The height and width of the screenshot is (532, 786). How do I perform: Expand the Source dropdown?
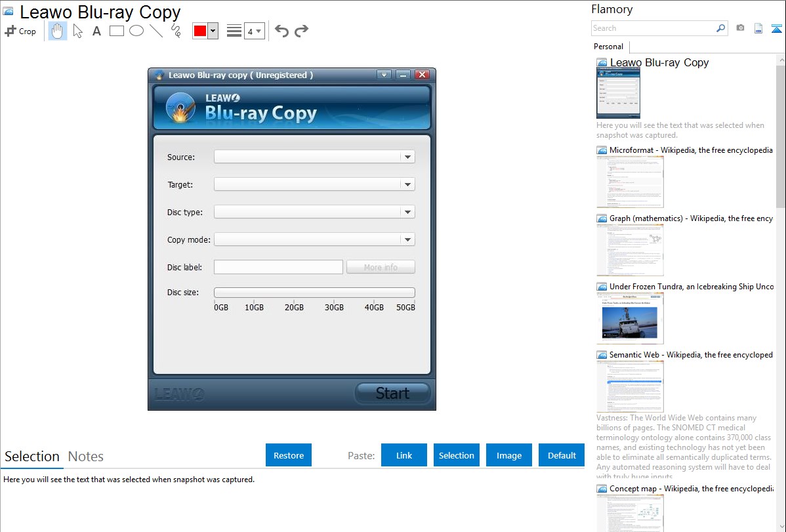(407, 157)
